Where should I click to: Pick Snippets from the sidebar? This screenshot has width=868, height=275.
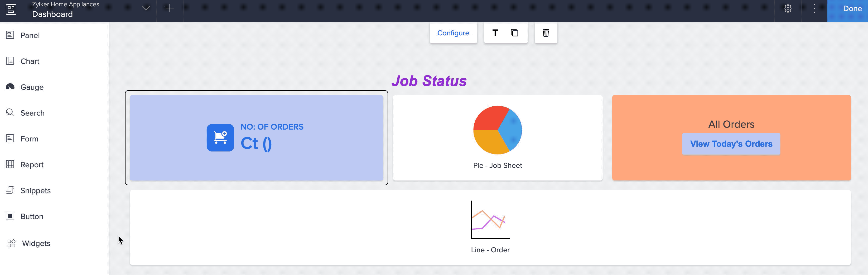(35, 191)
